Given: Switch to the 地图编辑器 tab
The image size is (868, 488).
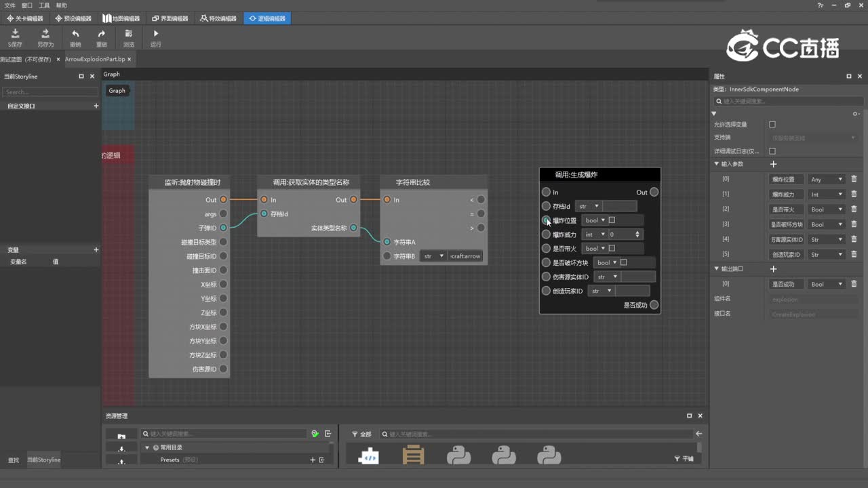Looking at the screenshot, I should pyautogui.click(x=121, y=18).
